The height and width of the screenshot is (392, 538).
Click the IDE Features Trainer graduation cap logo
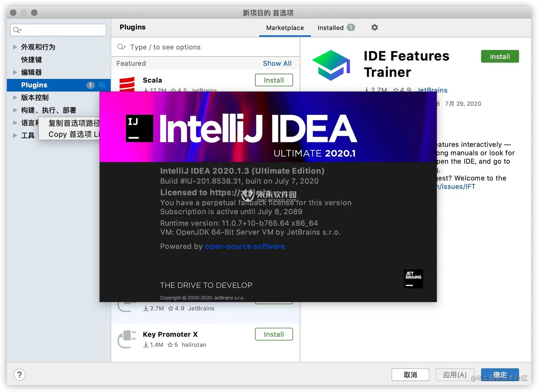[331, 65]
